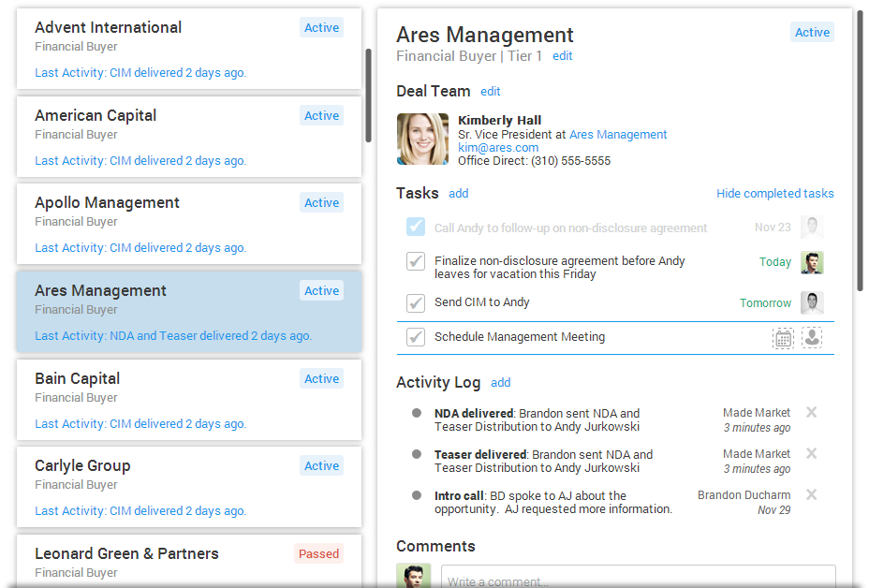The image size is (869, 588).
Task: Edit the Deal Team section
Action: pos(490,92)
